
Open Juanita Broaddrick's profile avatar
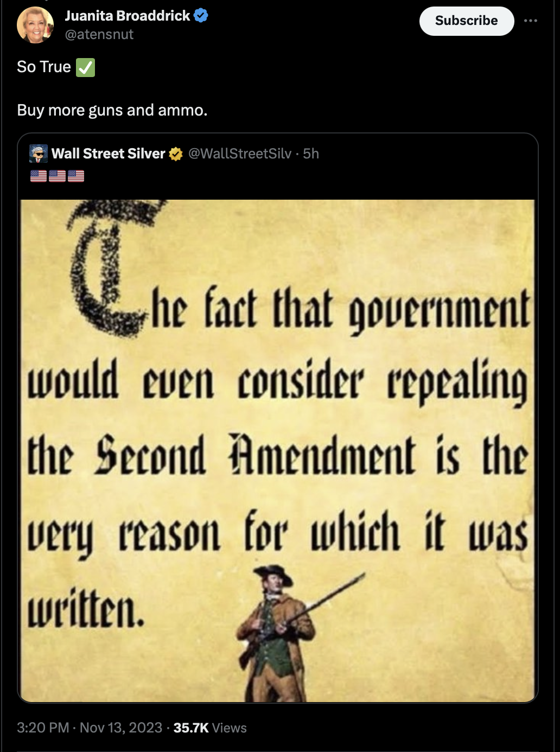coord(35,24)
